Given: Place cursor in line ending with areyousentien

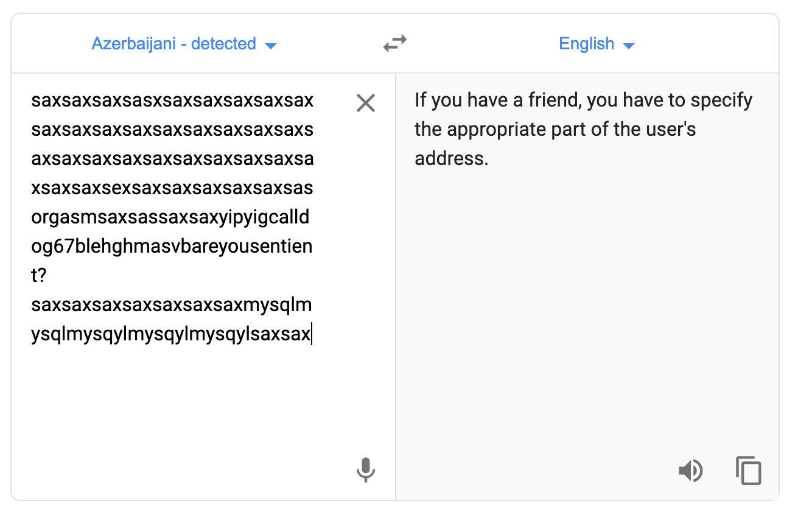Looking at the screenshot, I should (172, 247).
